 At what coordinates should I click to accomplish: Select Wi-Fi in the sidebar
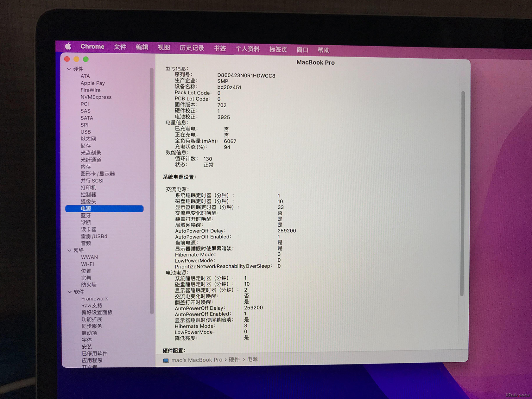tap(87, 264)
